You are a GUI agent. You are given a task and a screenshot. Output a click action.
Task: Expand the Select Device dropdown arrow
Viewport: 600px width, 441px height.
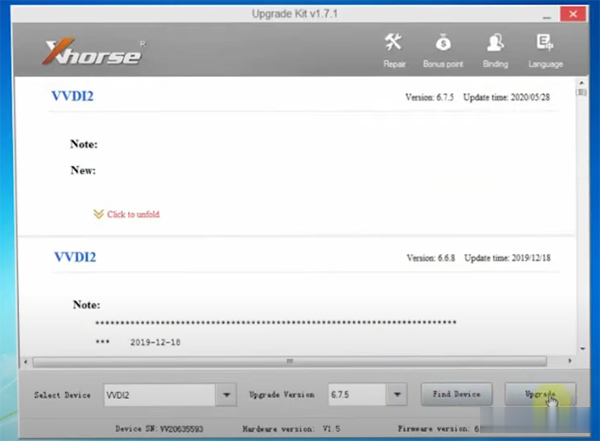pyautogui.click(x=226, y=395)
